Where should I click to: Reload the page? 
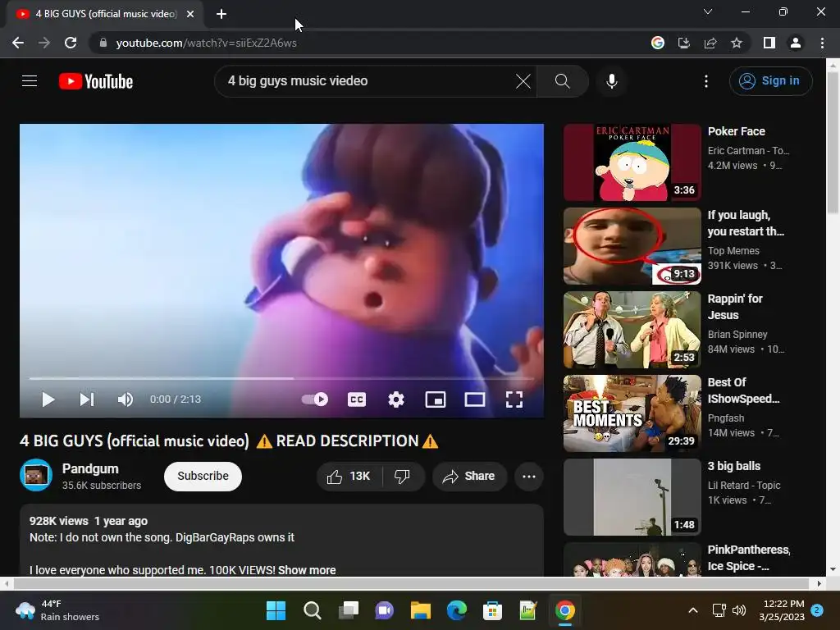[x=71, y=43]
